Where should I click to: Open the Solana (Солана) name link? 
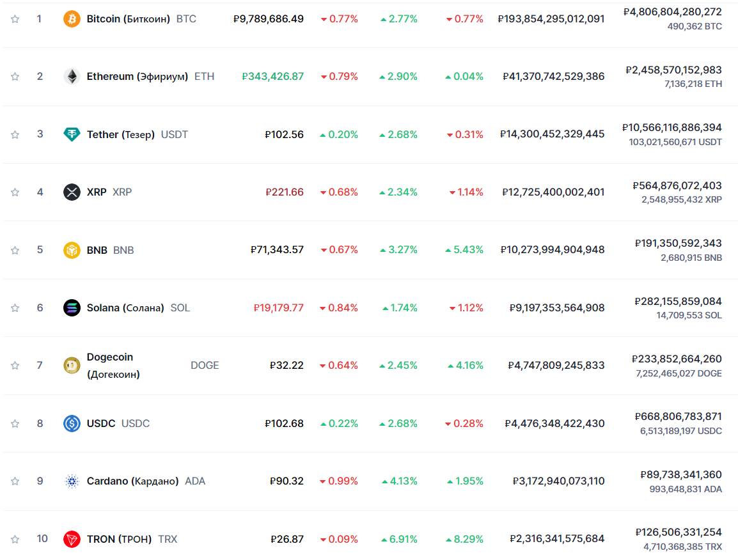click(x=125, y=307)
